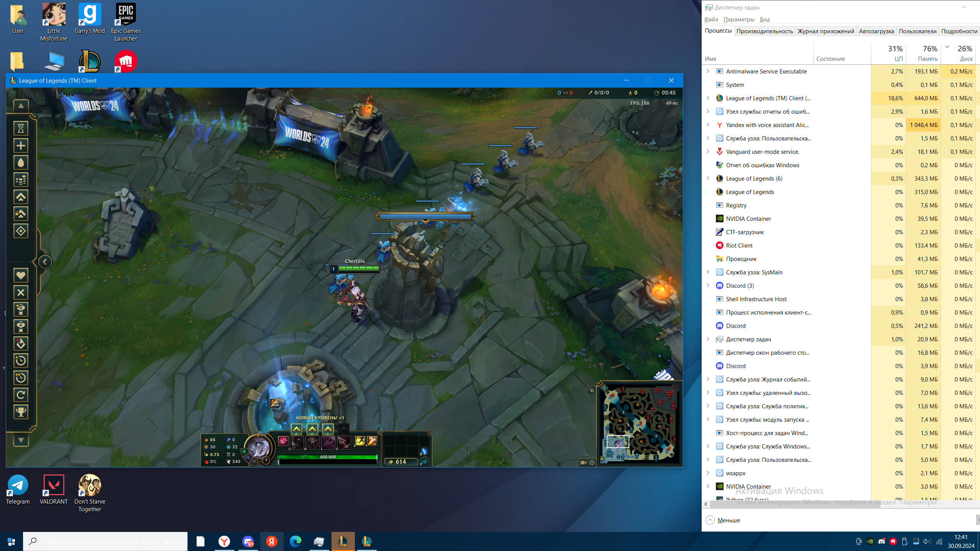
Task: Click the champion passive ability icon
Action: tap(283, 441)
